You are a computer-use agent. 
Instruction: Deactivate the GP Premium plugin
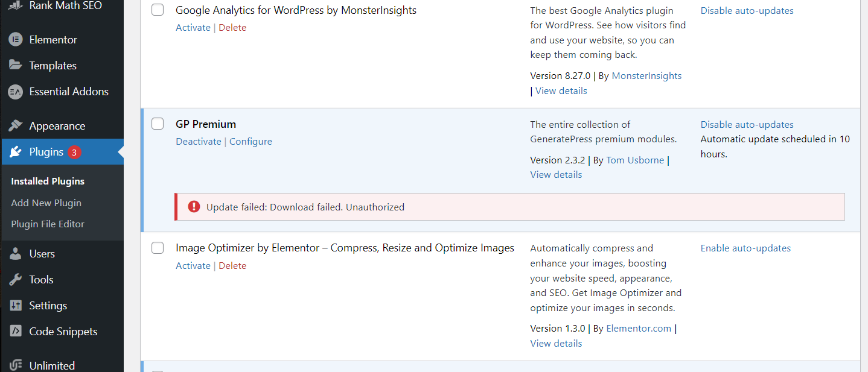[199, 142]
